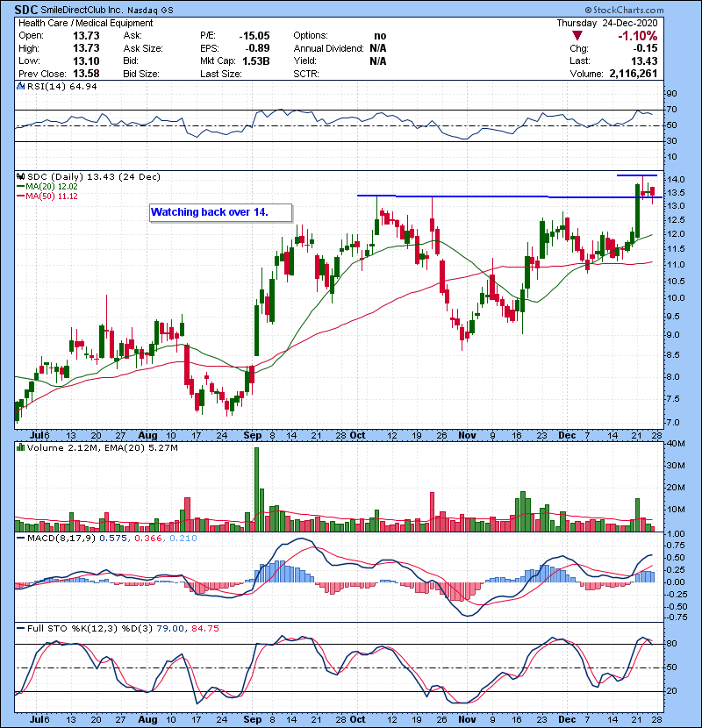Click the Last price value in the header

(644, 61)
